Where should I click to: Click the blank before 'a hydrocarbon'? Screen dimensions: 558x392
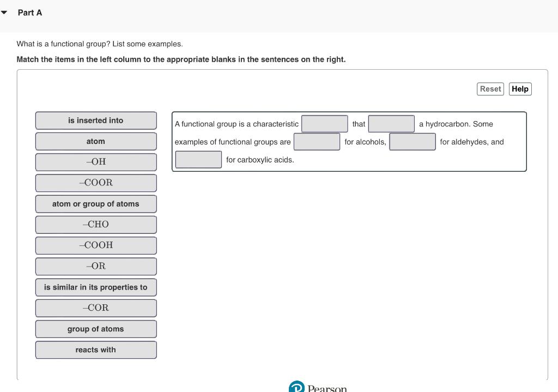pos(391,123)
